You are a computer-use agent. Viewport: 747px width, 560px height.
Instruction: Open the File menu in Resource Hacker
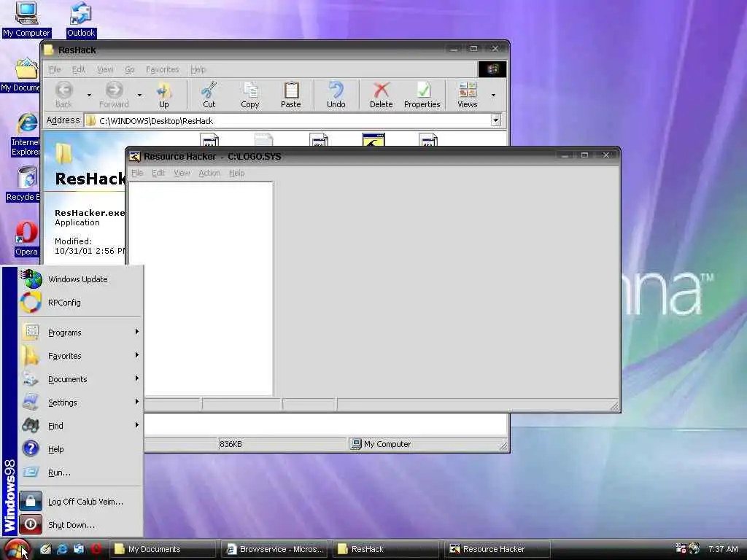(x=137, y=173)
